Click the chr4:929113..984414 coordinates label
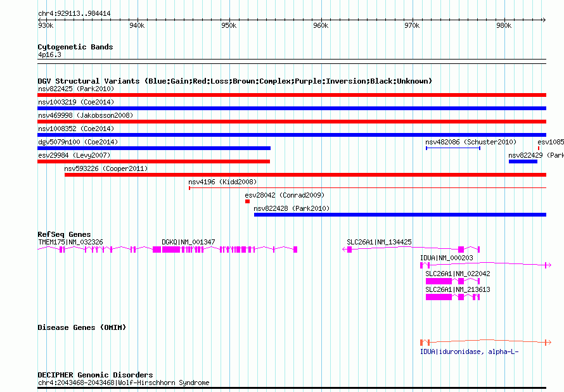Screen dimensions: 564x392 coord(74,14)
